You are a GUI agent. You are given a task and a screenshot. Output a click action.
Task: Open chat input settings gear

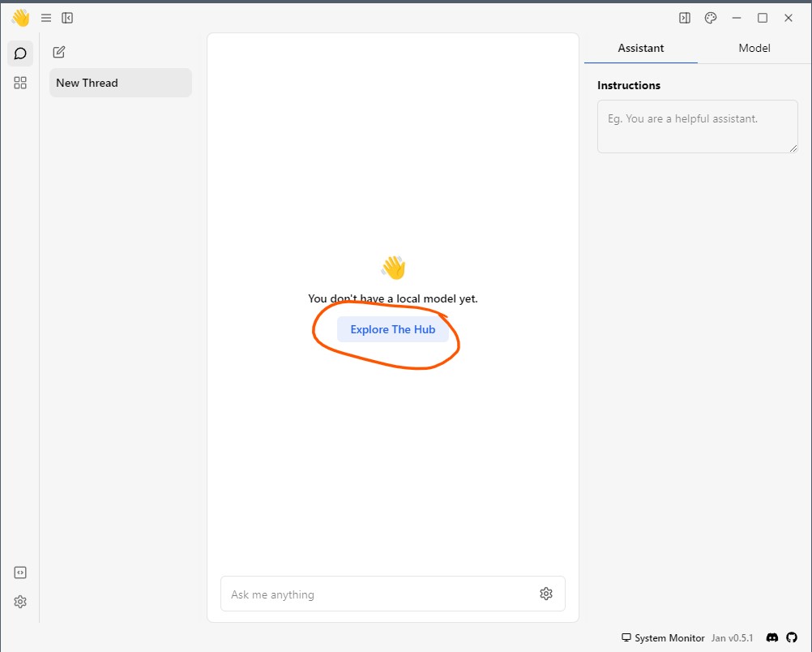546,594
